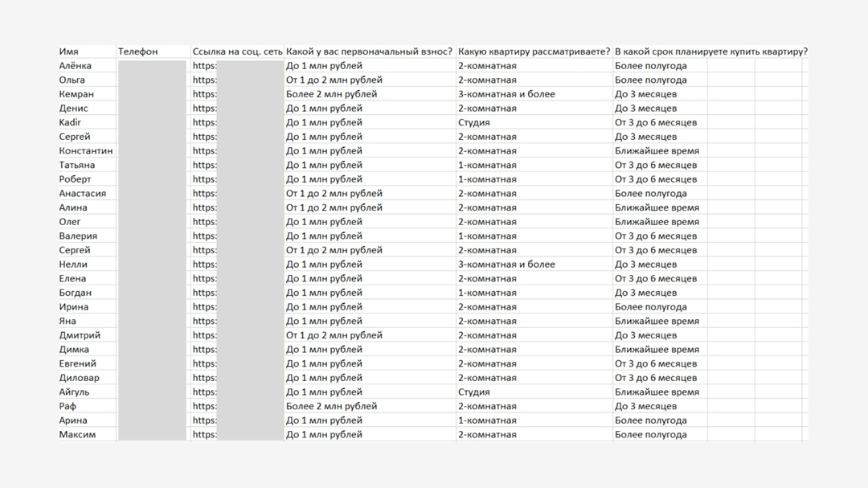The image size is (868, 488).
Task: Select the "В какой срок планируете купить квартиру?" header
Action: point(710,51)
